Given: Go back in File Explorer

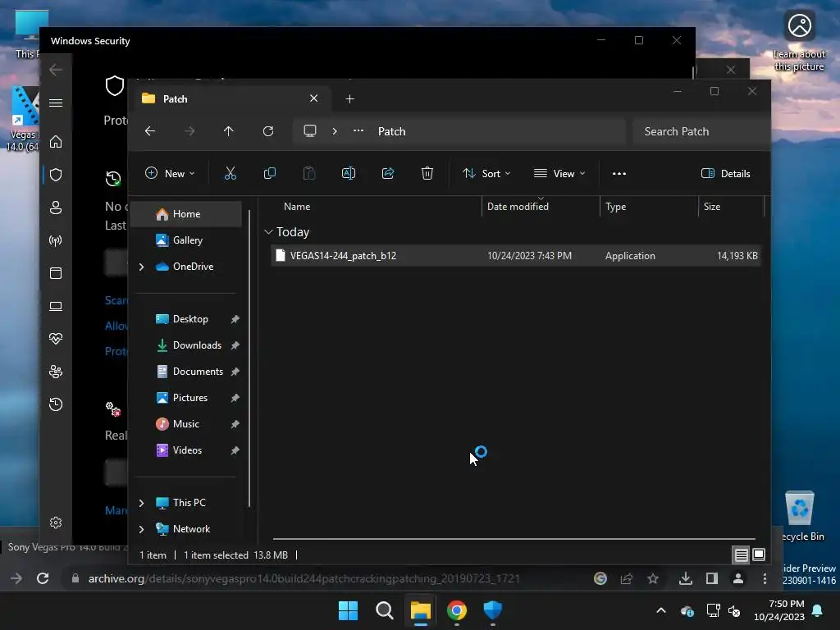Looking at the screenshot, I should point(150,131).
